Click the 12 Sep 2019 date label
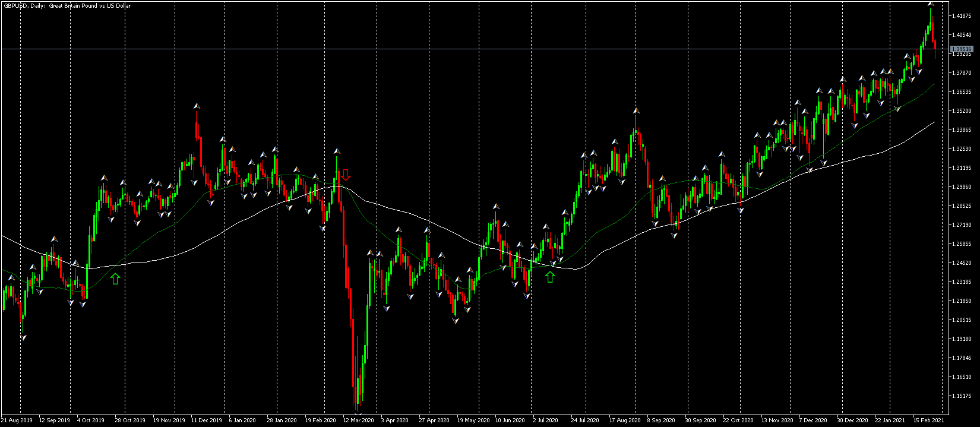 55,420
